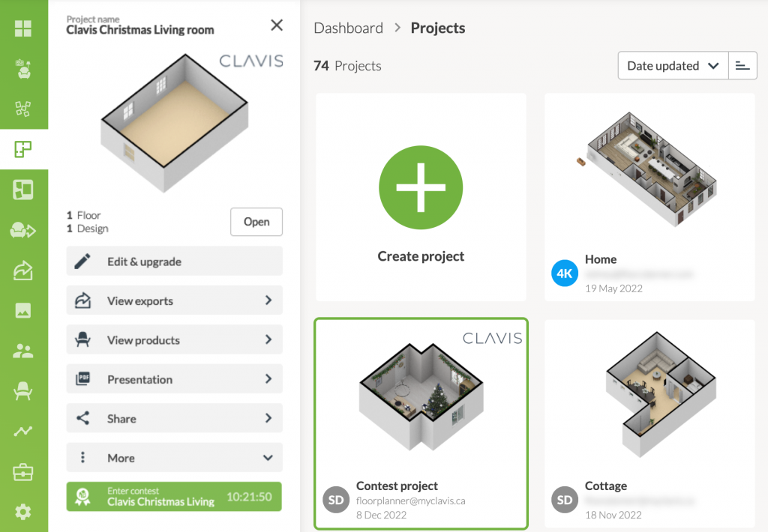The width and height of the screenshot is (768, 532).
Task: Click the share nodes icon
Action: click(82, 418)
